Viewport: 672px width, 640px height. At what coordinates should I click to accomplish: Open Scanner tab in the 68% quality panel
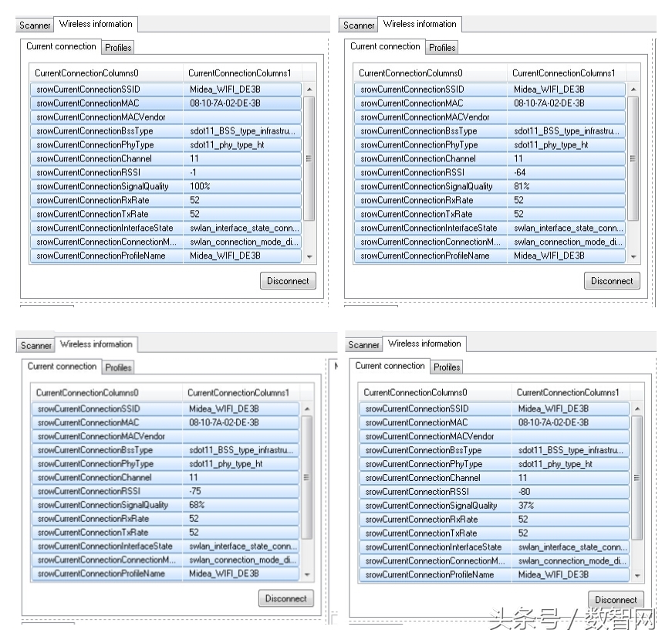pyautogui.click(x=36, y=345)
